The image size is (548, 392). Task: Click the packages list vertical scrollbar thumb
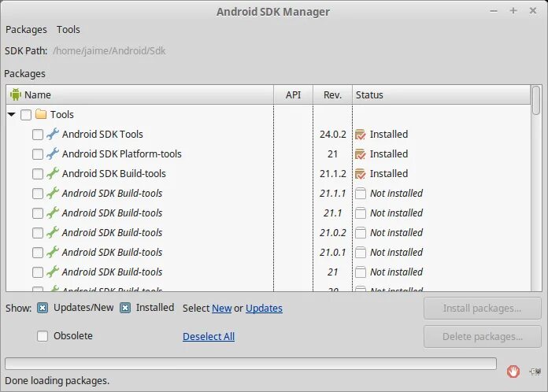[536, 100]
